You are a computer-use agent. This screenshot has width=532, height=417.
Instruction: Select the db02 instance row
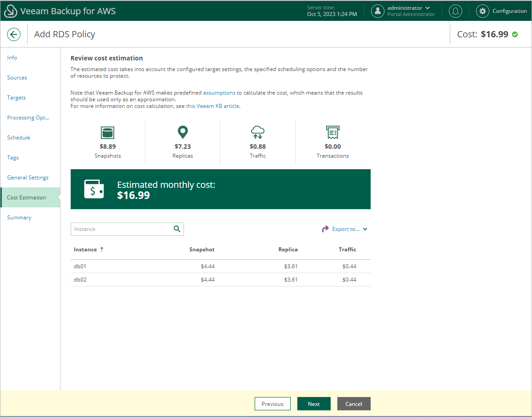(x=220, y=280)
